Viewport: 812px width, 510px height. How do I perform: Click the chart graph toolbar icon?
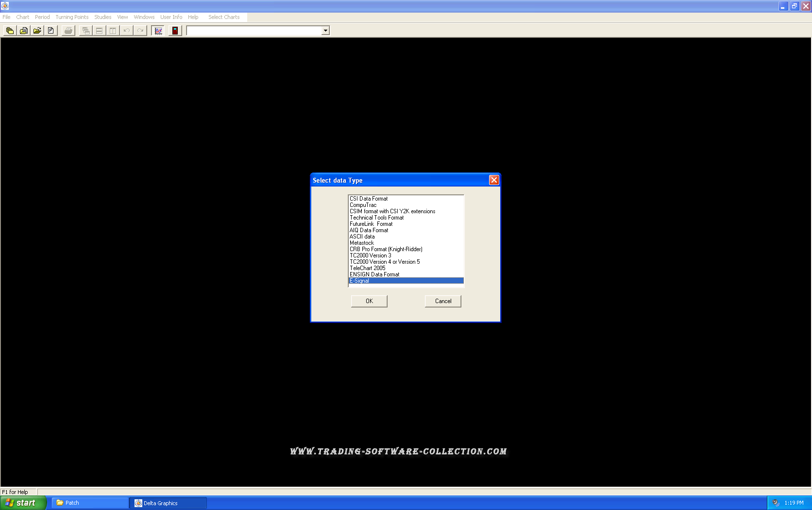coord(158,31)
